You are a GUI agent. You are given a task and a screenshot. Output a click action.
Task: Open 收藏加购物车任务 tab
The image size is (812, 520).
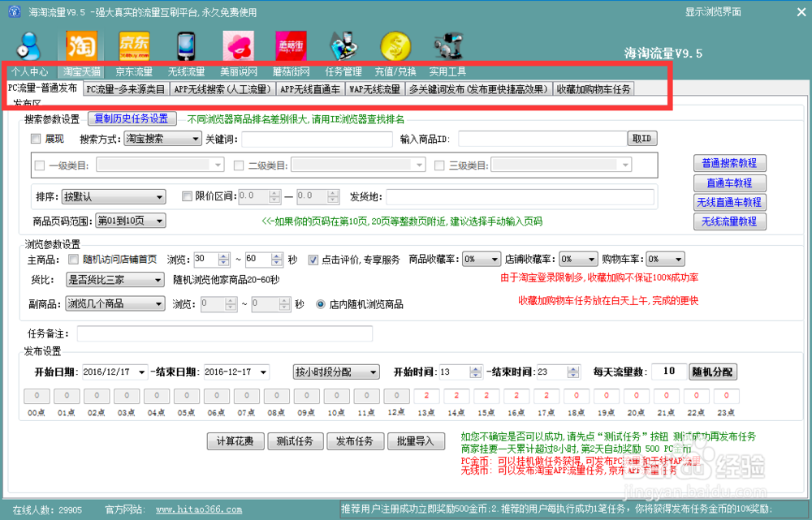[594, 89]
